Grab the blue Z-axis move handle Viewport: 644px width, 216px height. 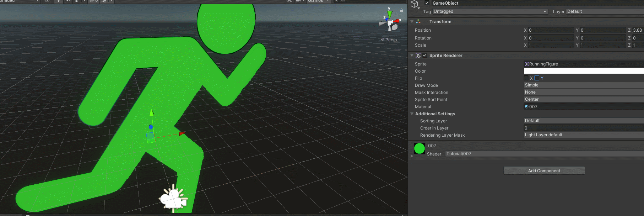coord(151,127)
